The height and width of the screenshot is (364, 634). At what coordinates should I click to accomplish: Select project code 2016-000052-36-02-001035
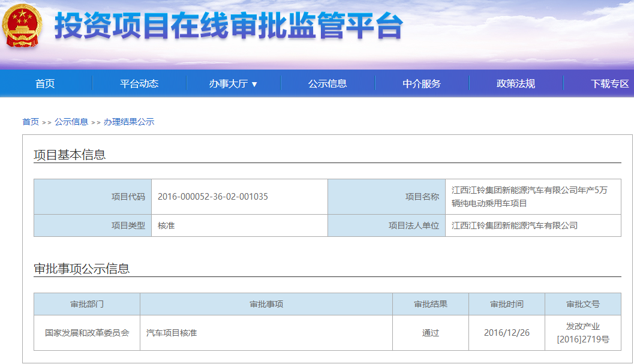pyautogui.click(x=212, y=197)
